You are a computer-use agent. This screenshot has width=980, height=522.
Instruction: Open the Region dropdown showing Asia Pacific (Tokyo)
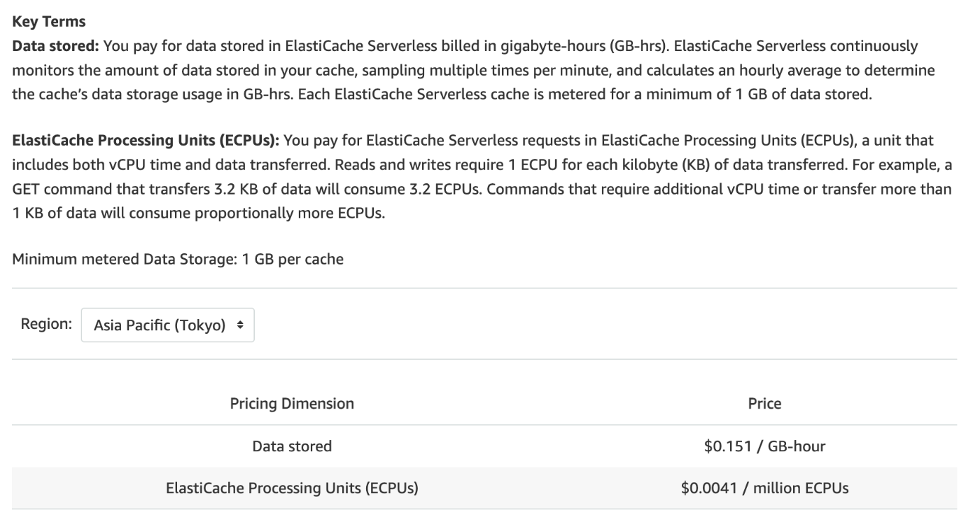(x=167, y=325)
